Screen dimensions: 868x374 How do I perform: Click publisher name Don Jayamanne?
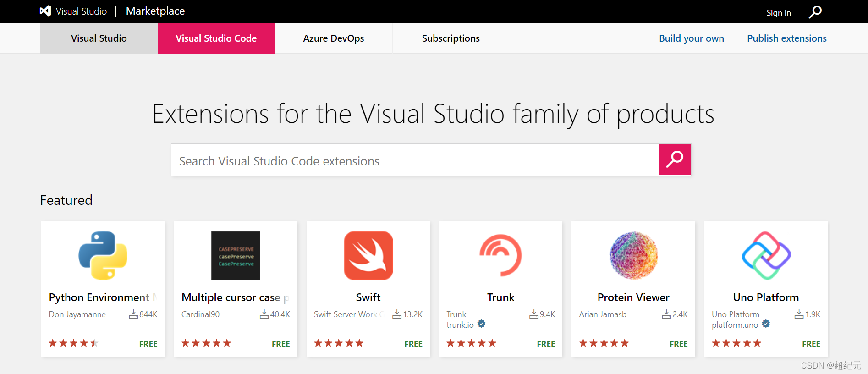click(x=77, y=314)
